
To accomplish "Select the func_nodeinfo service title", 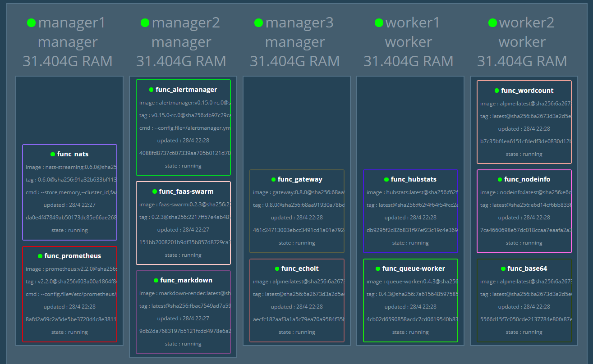I will (x=527, y=179).
